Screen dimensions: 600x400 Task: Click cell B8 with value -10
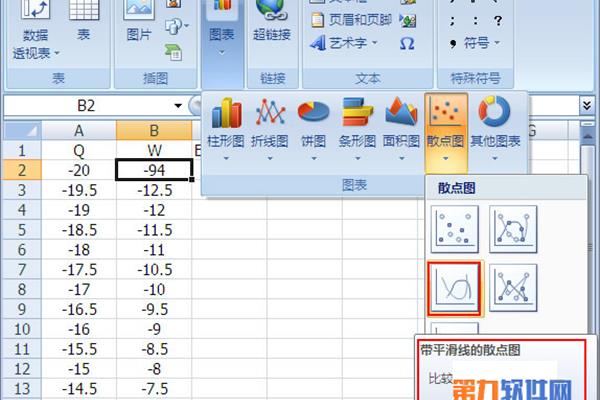click(x=154, y=290)
